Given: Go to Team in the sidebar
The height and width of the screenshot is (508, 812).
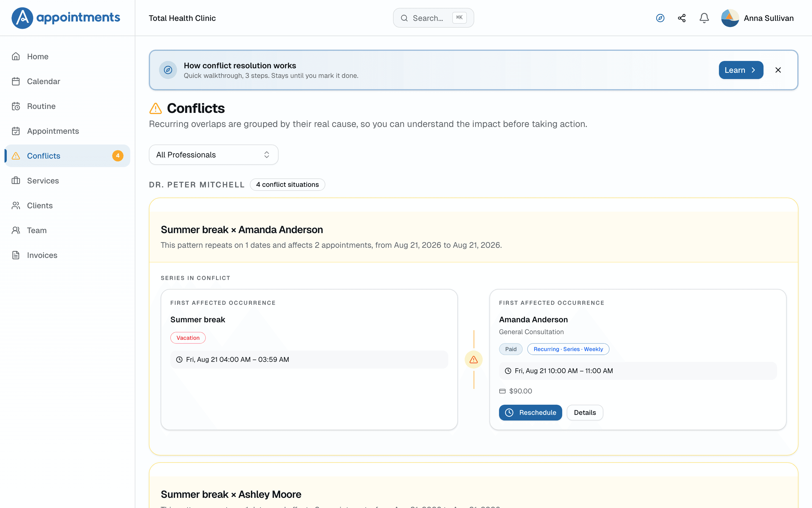Looking at the screenshot, I should (67, 231).
